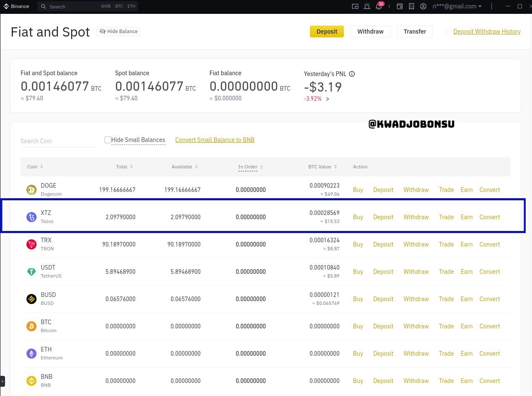Viewport: 532px width, 396px height.
Task: Click Withdraw in the BTC row
Action: tap(416, 326)
